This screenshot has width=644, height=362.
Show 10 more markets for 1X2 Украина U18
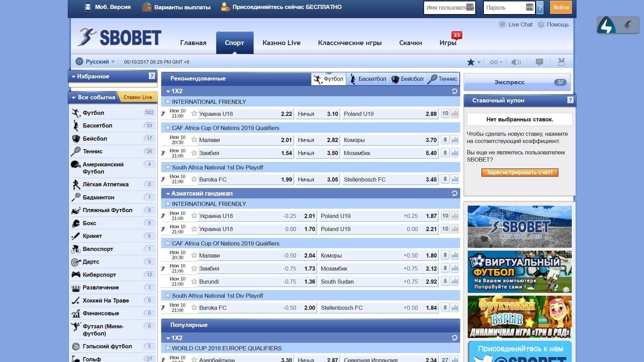(445, 113)
